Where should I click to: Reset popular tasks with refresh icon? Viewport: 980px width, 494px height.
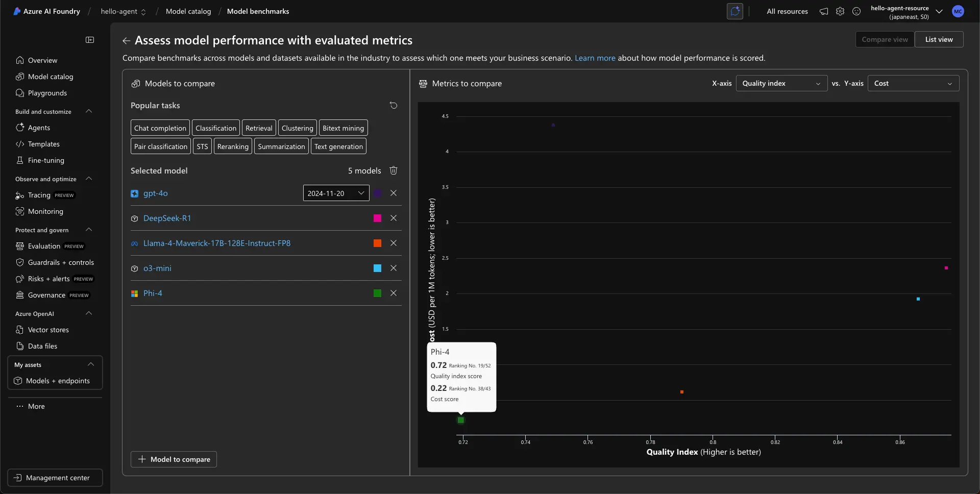tap(394, 105)
